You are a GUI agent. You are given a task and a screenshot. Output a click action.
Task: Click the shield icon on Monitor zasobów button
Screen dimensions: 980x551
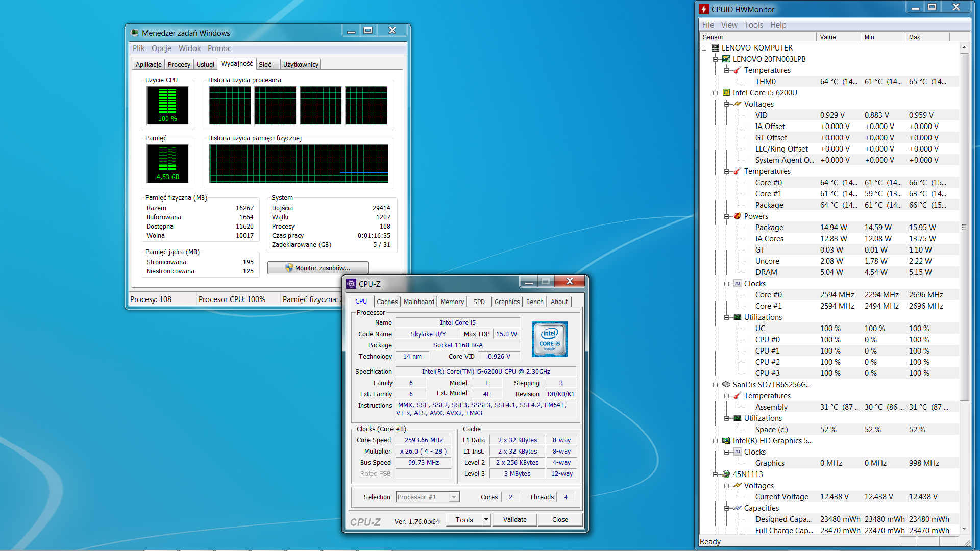click(x=289, y=268)
